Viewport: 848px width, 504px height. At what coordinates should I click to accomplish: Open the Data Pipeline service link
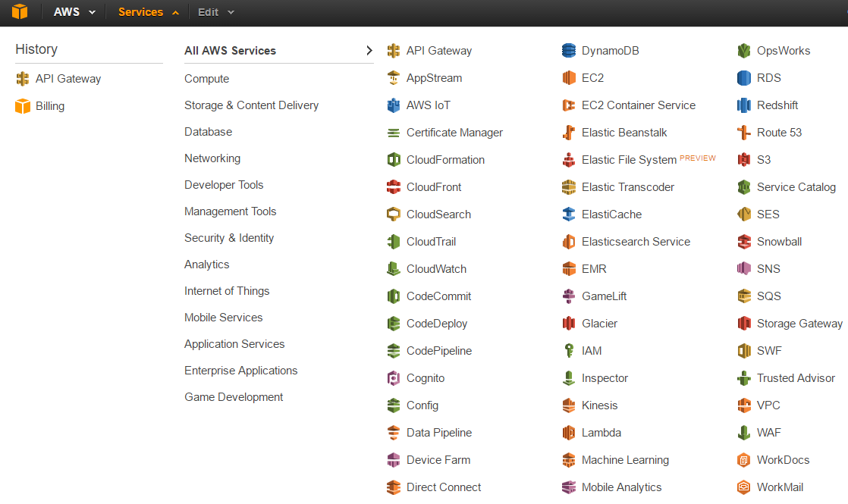coord(439,433)
